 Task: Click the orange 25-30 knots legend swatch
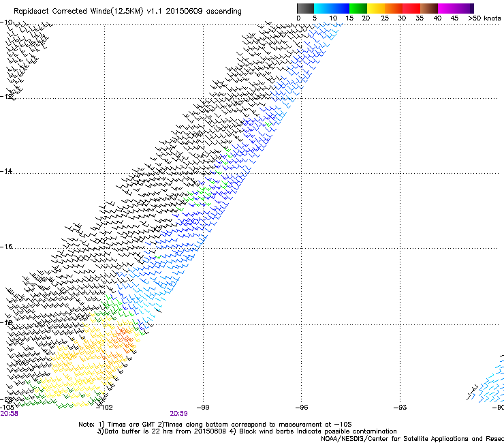point(394,8)
